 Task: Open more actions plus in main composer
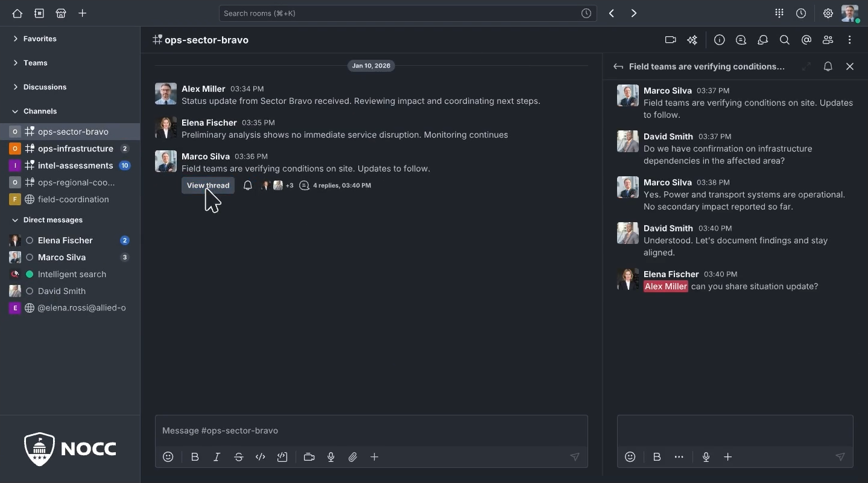click(x=375, y=457)
